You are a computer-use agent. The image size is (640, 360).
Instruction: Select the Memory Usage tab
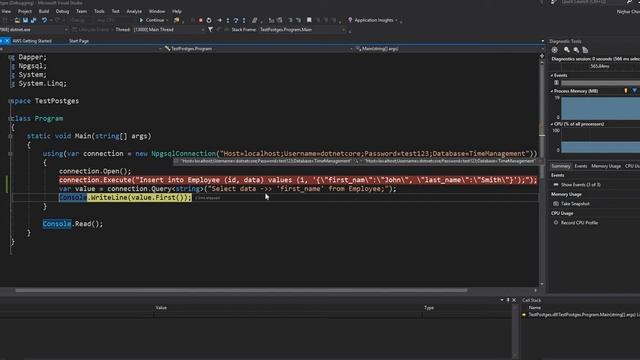[x=606, y=166]
